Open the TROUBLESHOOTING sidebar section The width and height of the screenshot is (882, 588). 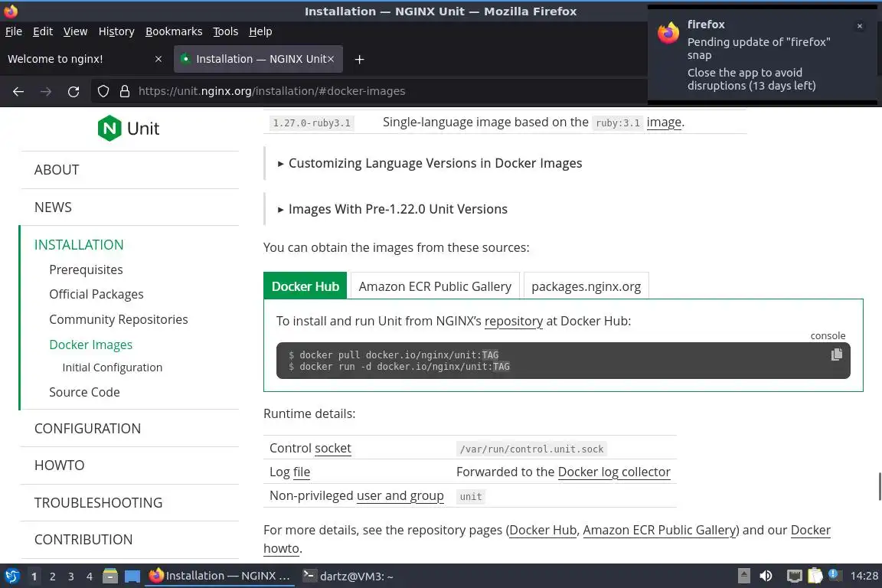coord(99,502)
